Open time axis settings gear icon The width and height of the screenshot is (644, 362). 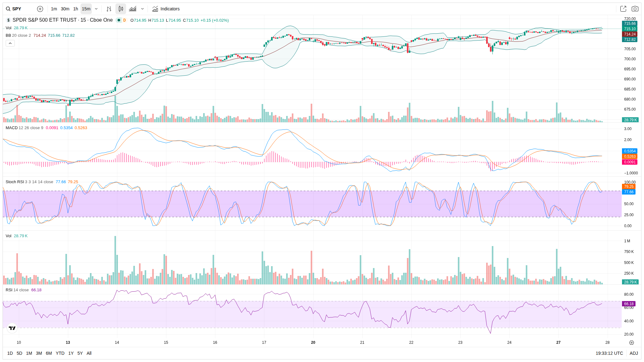631,343
